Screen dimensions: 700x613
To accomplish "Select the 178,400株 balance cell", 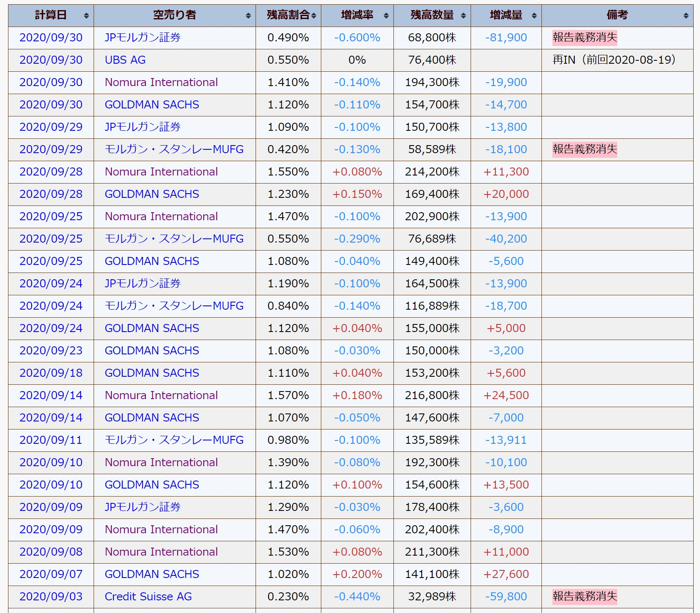I will [x=432, y=507].
